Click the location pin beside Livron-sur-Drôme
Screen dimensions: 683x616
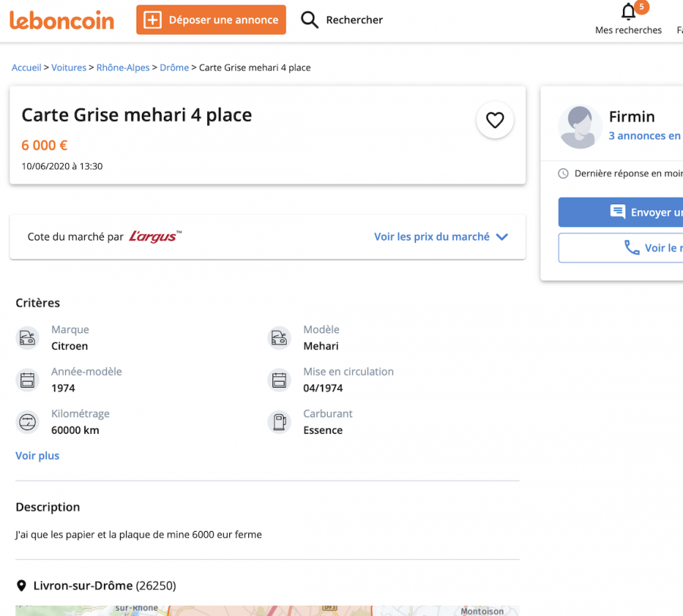point(21,586)
